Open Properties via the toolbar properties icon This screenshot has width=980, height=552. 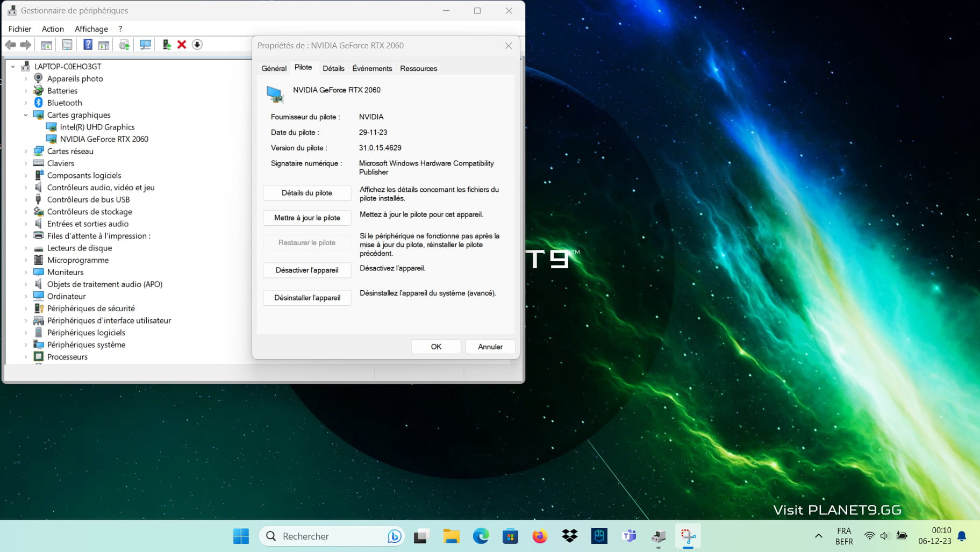pyautogui.click(x=67, y=45)
